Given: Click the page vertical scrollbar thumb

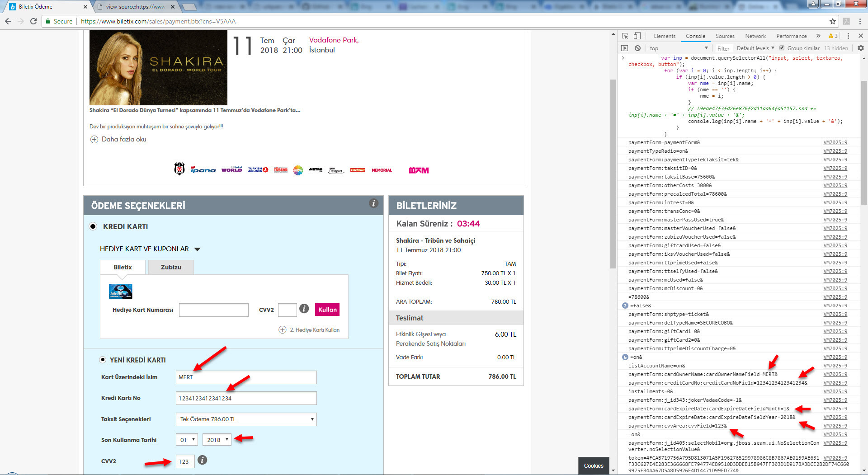Looking at the screenshot, I should 613,174.
